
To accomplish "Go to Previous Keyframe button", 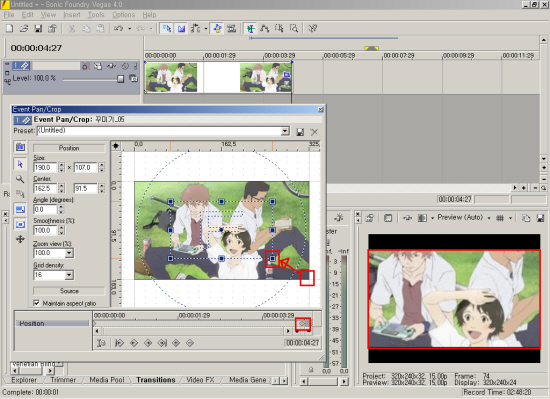I will pyautogui.click(x=134, y=343).
